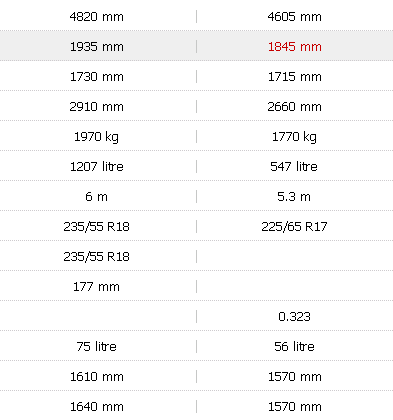
Task: Click the 1935 mm highlighted cell
Action: tap(96, 47)
